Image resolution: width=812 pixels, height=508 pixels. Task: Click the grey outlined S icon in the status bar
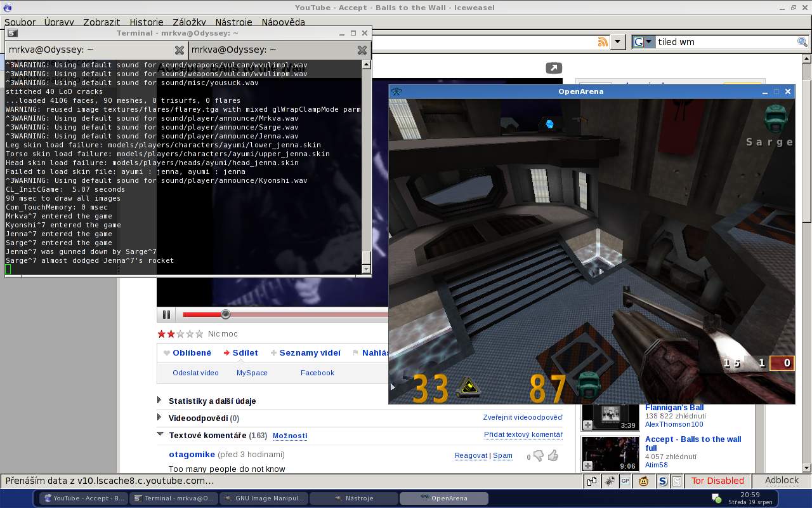[677, 481]
